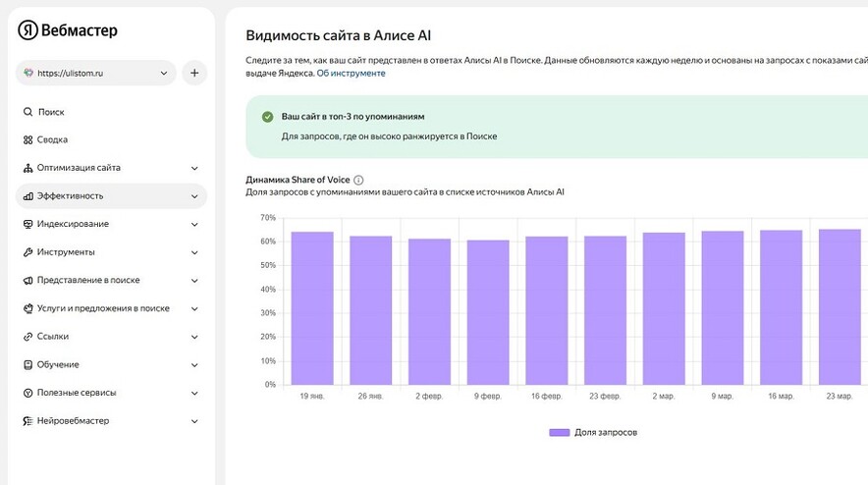This screenshot has width=868, height=485.
Task: Click the Нейровебмастер icon
Action: click(x=27, y=421)
